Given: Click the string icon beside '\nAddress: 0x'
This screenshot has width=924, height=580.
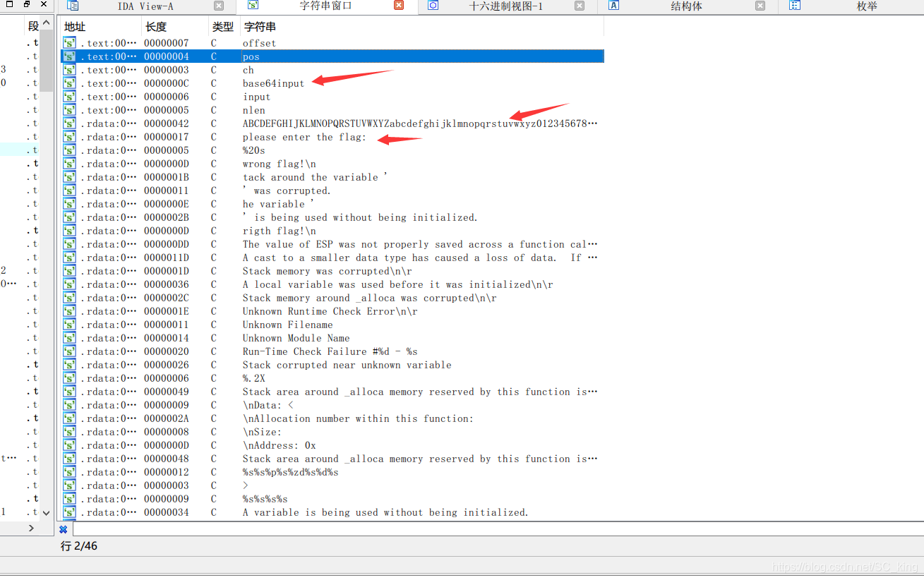Looking at the screenshot, I should [x=69, y=445].
